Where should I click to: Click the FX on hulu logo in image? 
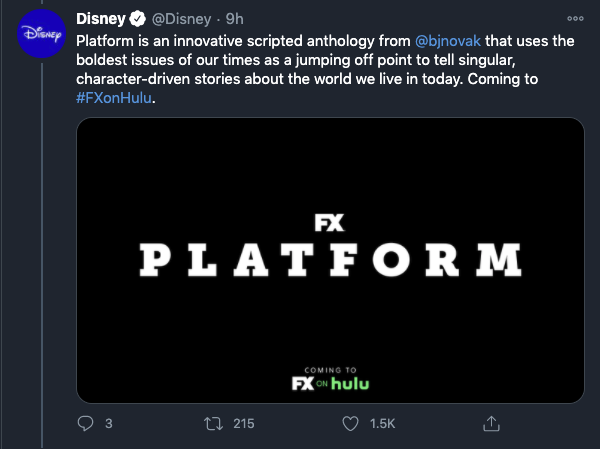coord(330,383)
